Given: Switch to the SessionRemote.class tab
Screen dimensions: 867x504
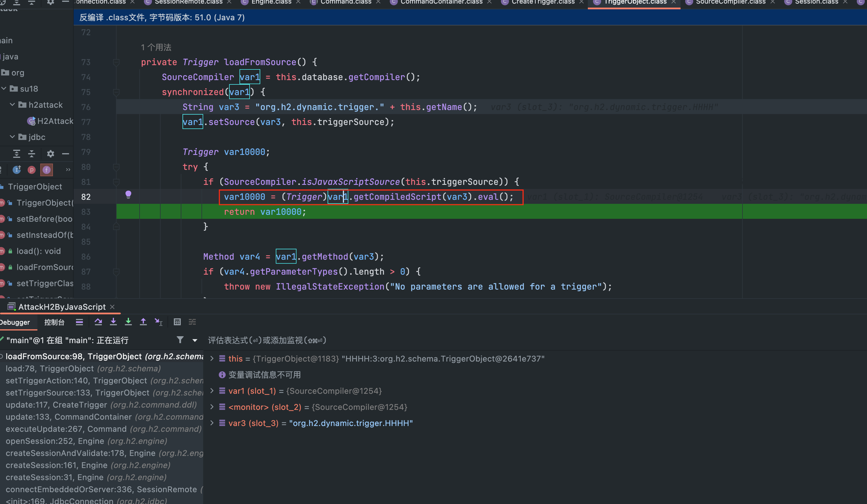Looking at the screenshot, I should pyautogui.click(x=188, y=2).
